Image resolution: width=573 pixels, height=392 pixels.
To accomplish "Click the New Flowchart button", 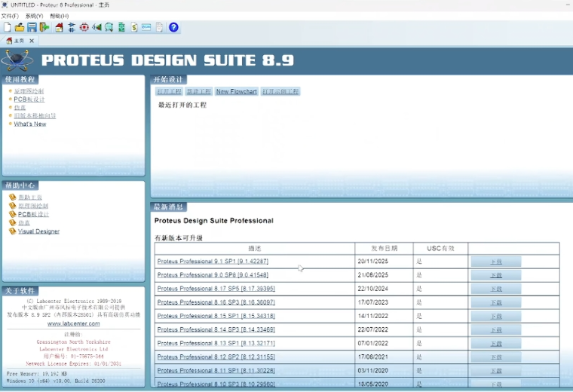I will pos(236,92).
